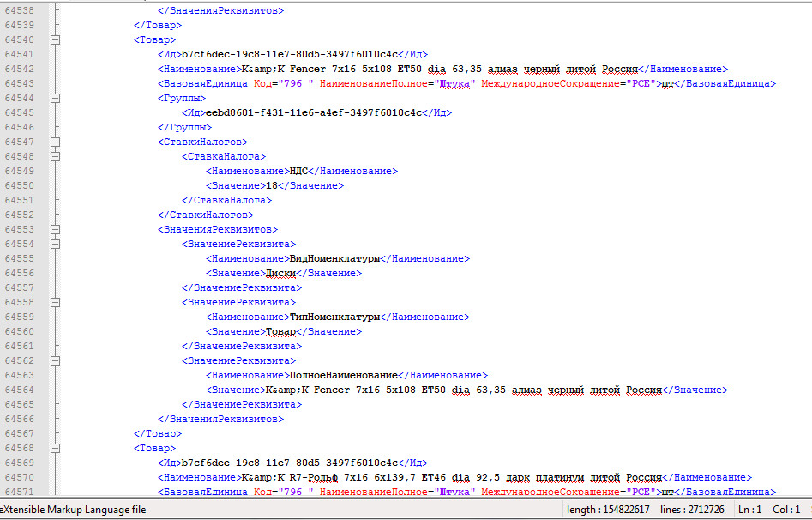This screenshot has height=520, width=812.
Task: Click the Col : 1 status bar field
Action: point(785,510)
